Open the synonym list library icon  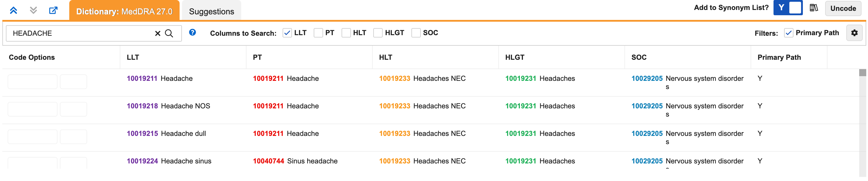coord(814,8)
